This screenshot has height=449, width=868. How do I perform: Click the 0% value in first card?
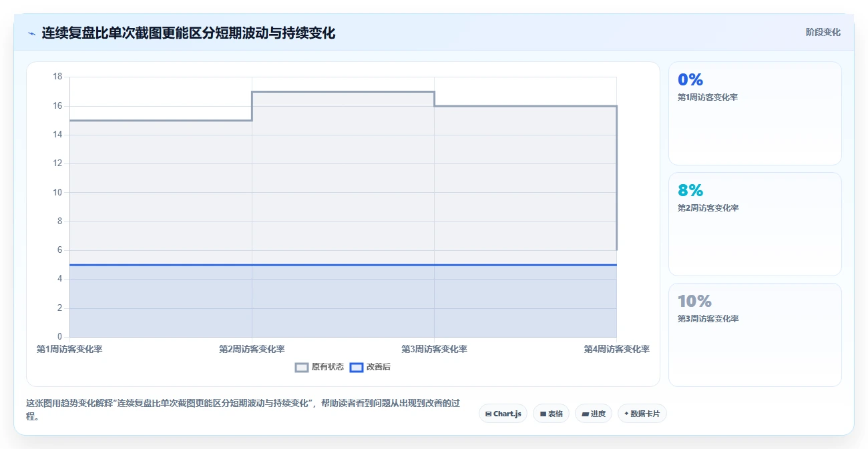[x=690, y=80]
